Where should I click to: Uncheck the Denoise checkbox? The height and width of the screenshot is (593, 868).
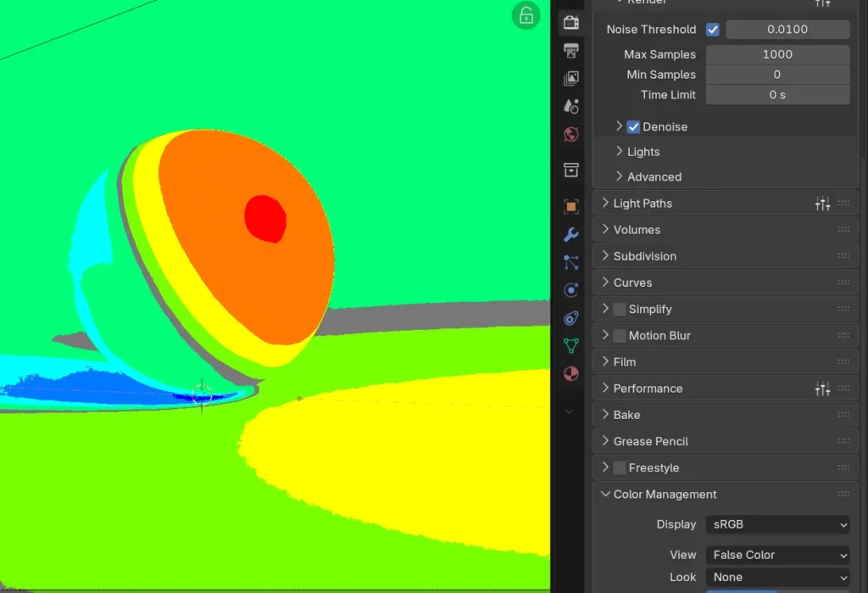click(x=633, y=126)
